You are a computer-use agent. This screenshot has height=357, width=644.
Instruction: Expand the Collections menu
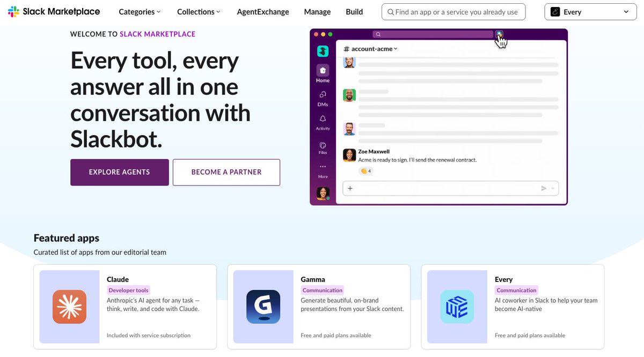click(199, 12)
